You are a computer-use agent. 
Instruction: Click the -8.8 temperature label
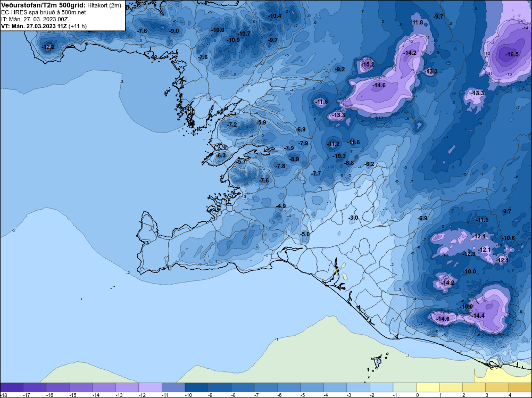pos(349,163)
